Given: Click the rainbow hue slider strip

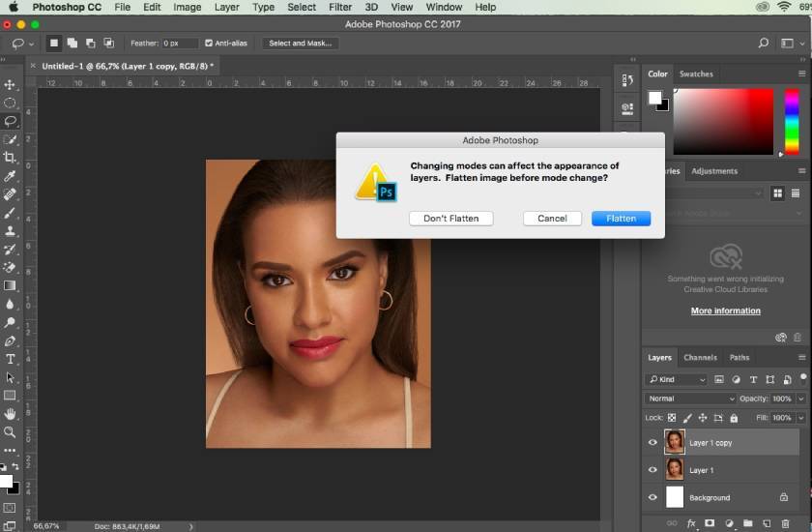Looking at the screenshot, I should pyautogui.click(x=792, y=121).
